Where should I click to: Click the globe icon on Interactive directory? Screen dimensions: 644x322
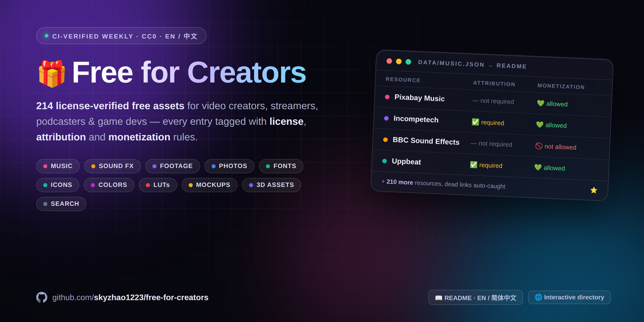(538, 297)
